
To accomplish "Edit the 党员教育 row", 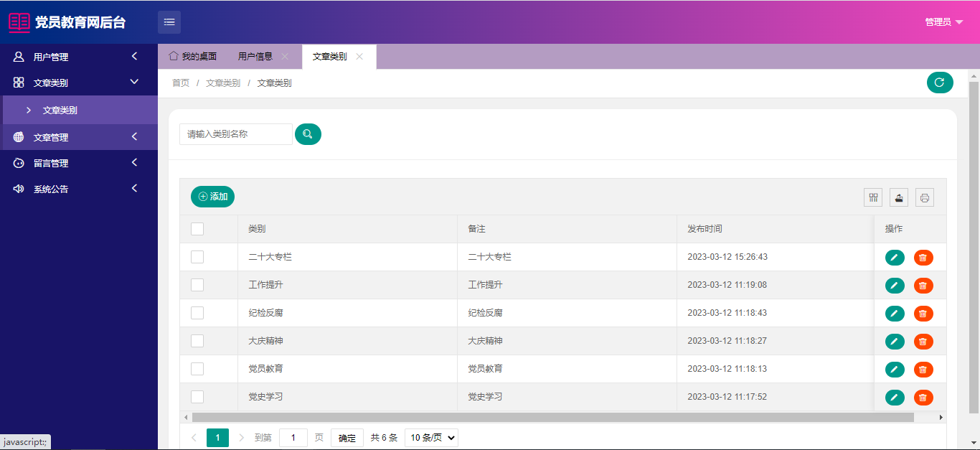I will [895, 370].
